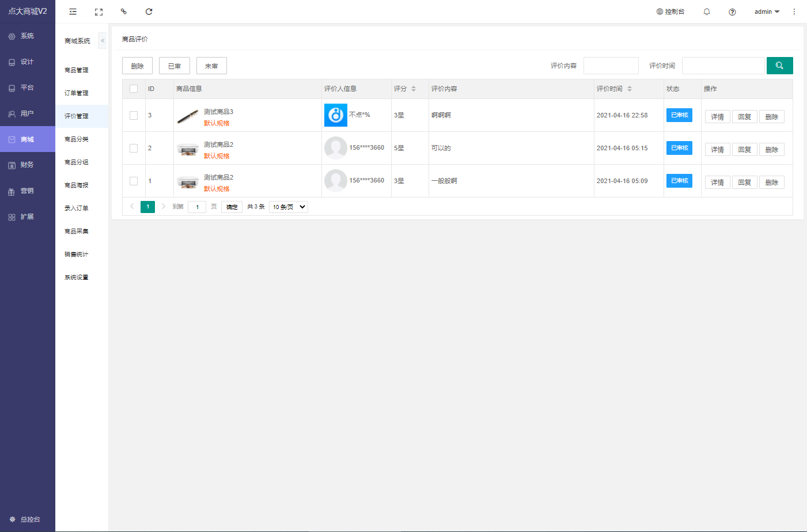Open the help question mark icon
The image size is (807, 532).
tap(732, 12)
